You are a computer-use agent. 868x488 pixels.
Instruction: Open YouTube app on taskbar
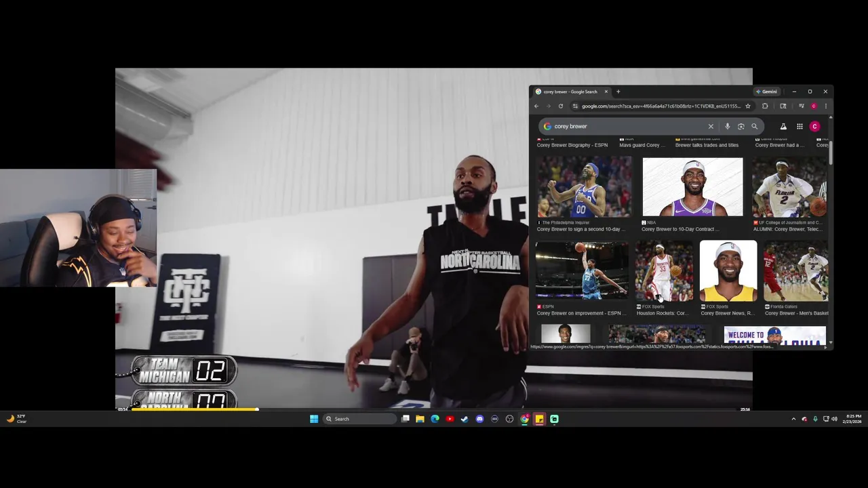point(450,419)
